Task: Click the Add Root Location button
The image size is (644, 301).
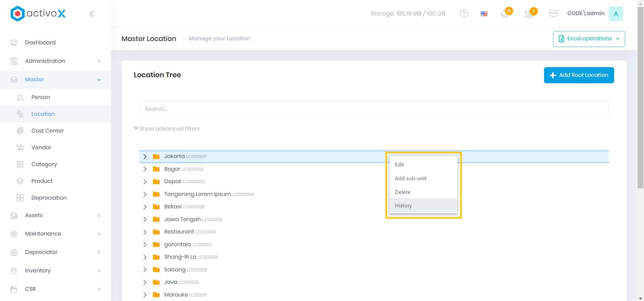Action: [x=578, y=75]
